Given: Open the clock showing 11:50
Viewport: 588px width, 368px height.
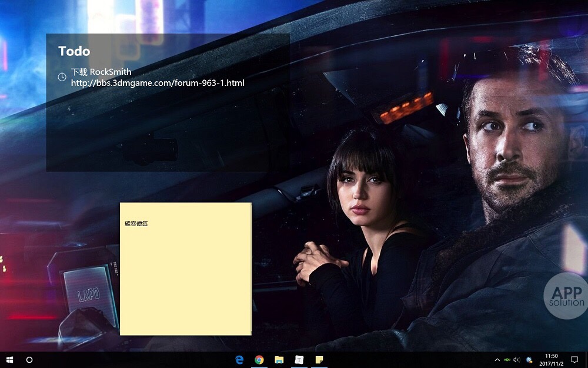Looking at the screenshot, I should (x=552, y=359).
